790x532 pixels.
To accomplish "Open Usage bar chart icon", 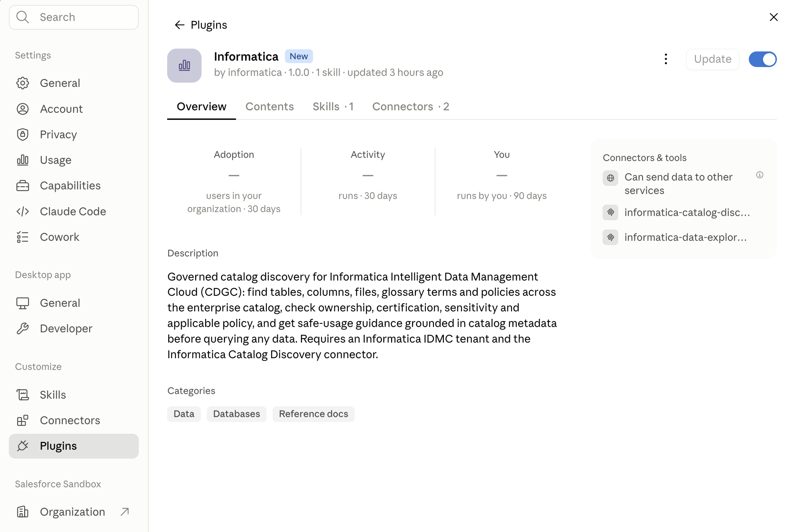I will pyautogui.click(x=23, y=160).
